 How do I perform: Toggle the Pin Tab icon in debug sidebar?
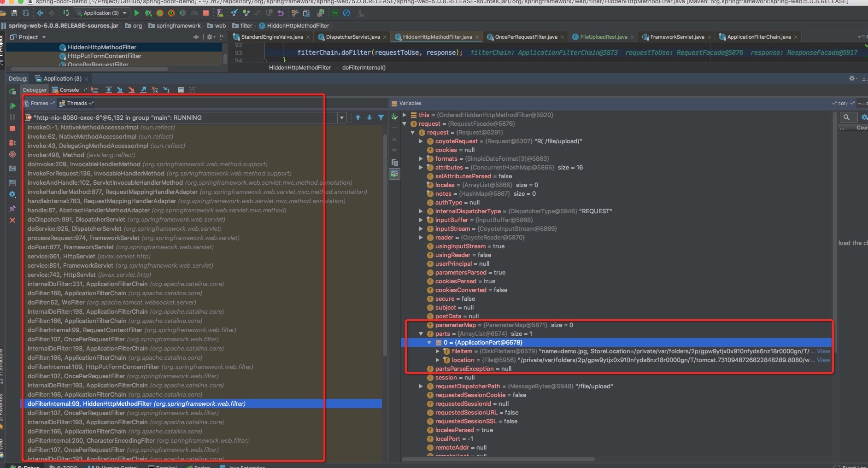[12, 209]
